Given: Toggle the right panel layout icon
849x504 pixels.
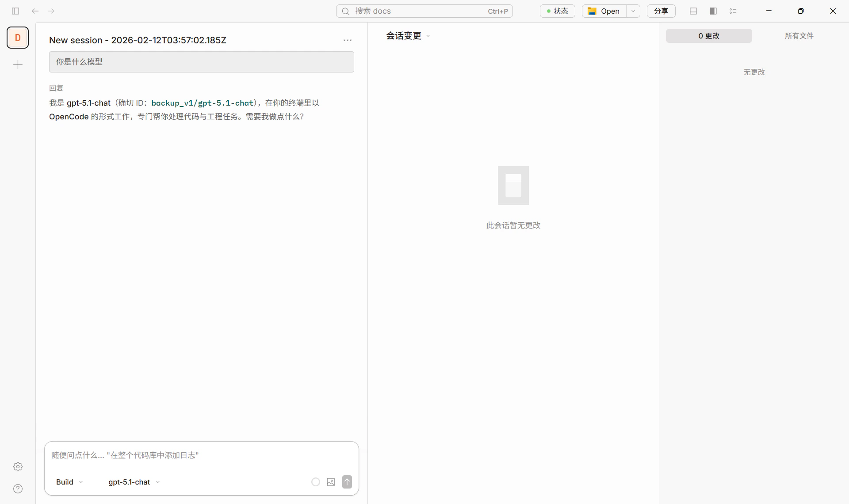Looking at the screenshot, I should (713, 11).
